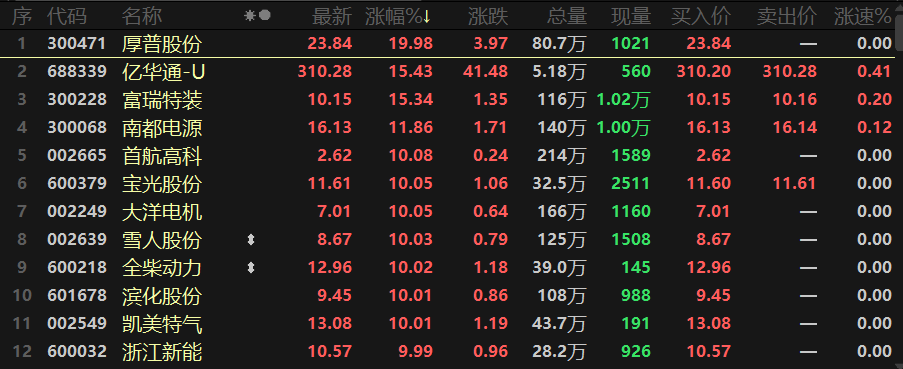This screenshot has width=903, height=369.
Task: Sort by 最新 price column header
Action: [332, 17]
